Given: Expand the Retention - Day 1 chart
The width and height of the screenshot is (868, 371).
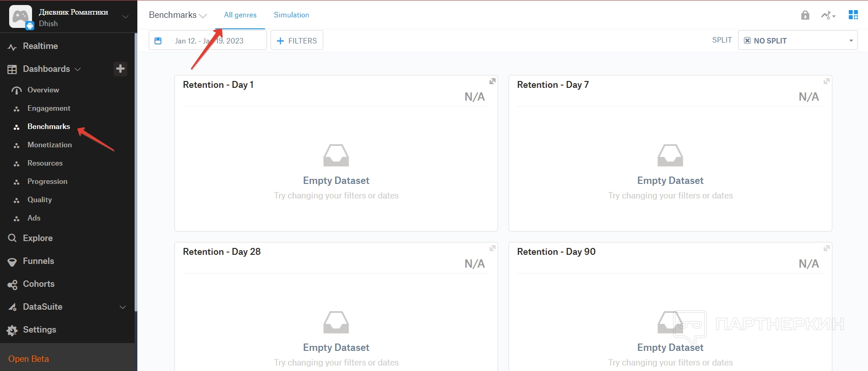Looking at the screenshot, I should coord(492,81).
